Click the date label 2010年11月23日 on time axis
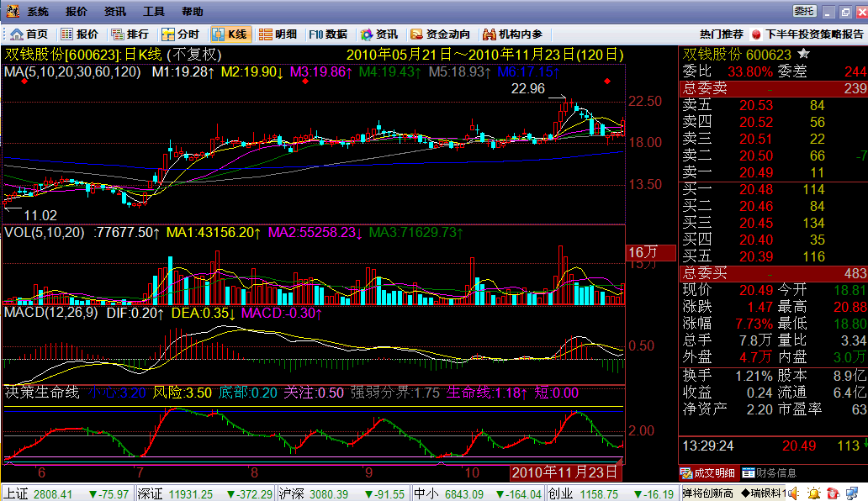Image resolution: width=868 pixels, height=501 pixels. tap(564, 472)
